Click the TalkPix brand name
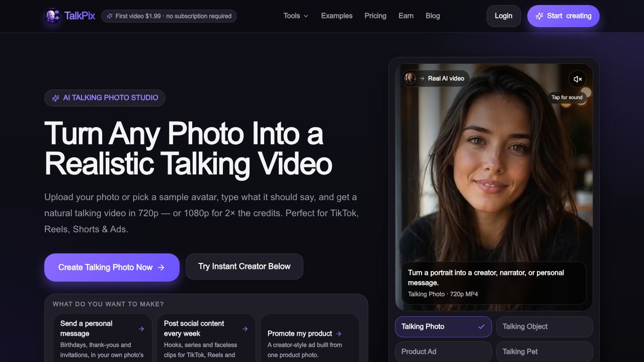The image size is (644, 362). coord(79,16)
